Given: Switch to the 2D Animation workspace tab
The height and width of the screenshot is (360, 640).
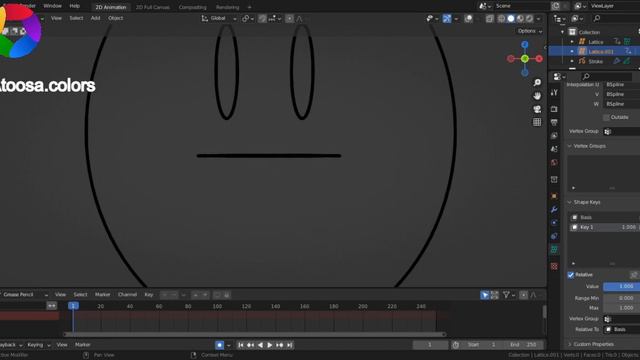Looking at the screenshot, I should [x=111, y=7].
